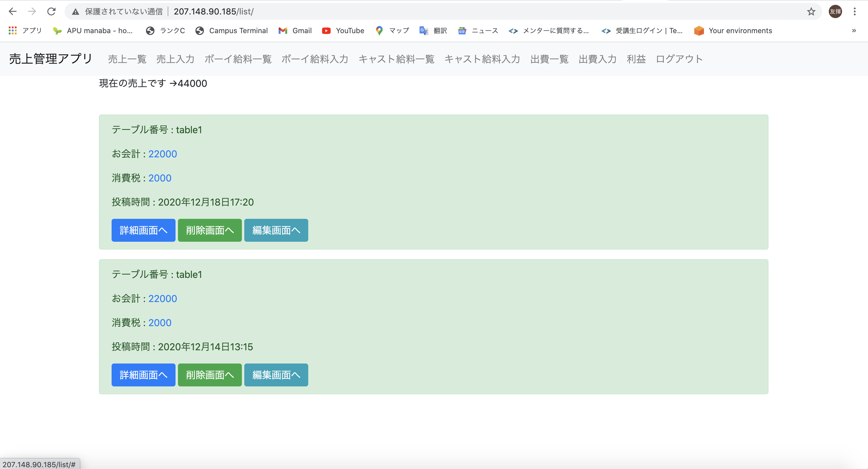Open ボーイ給料一覧 navigation item
Viewport: 868px width, 469px height.
[x=238, y=59]
